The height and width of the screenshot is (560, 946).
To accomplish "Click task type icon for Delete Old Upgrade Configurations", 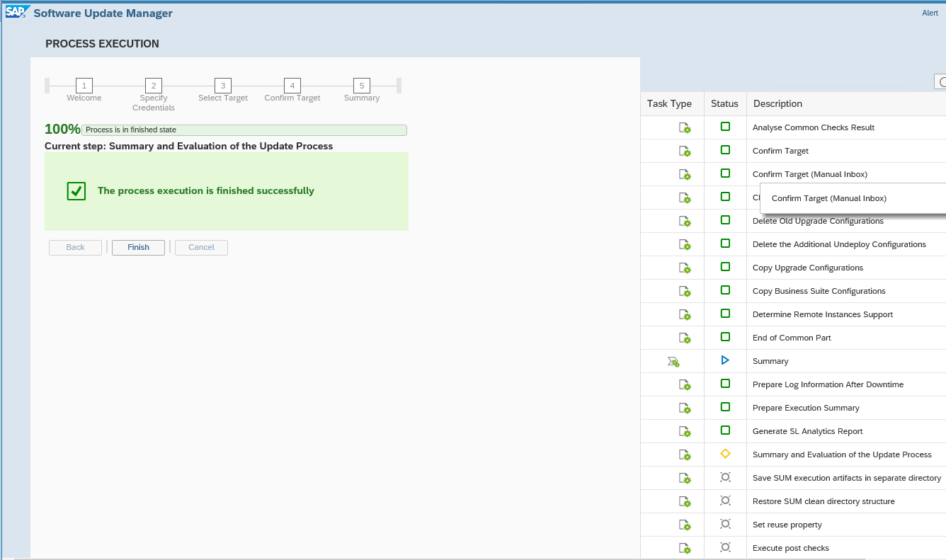I will click(x=685, y=222).
